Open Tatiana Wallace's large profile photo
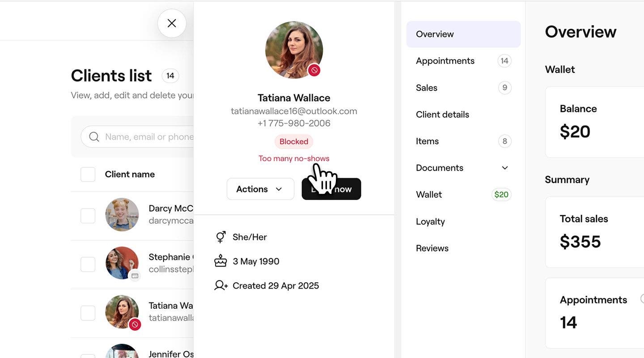The height and width of the screenshot is (358, 644). [294, 50]
